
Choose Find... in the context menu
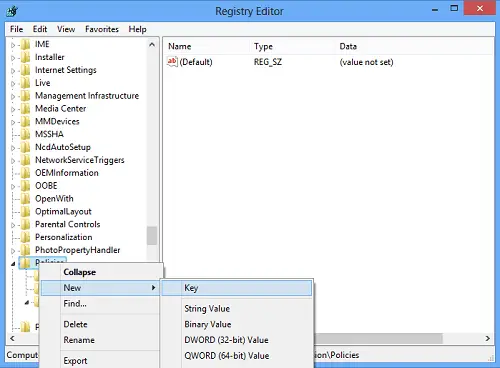(x=100, y=304)
